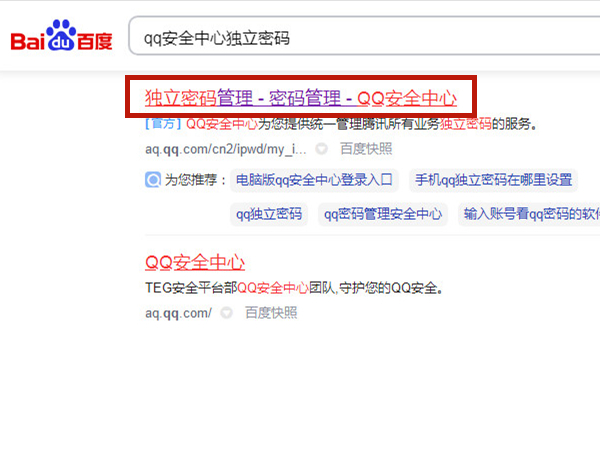This screenshot has width=600, height=450.
Task: Select suggestion qq密码管理安全中心
Action: point(383,214)
